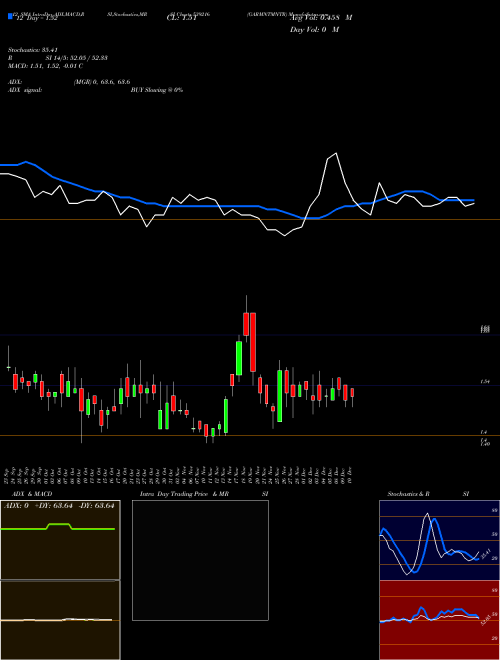Click the white line's highest peak on the upper chart
Viewport: 500px width, 660px height.
pos(335,154)
